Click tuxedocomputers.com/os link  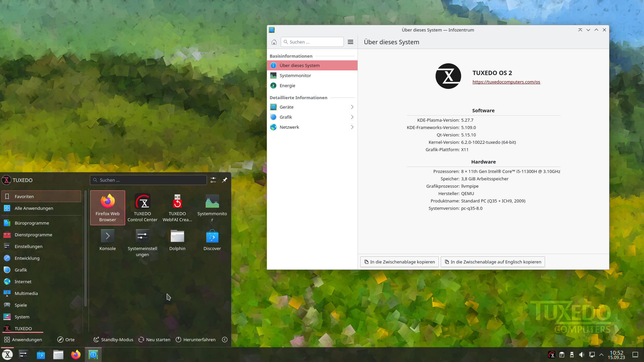tap(506, 82)
